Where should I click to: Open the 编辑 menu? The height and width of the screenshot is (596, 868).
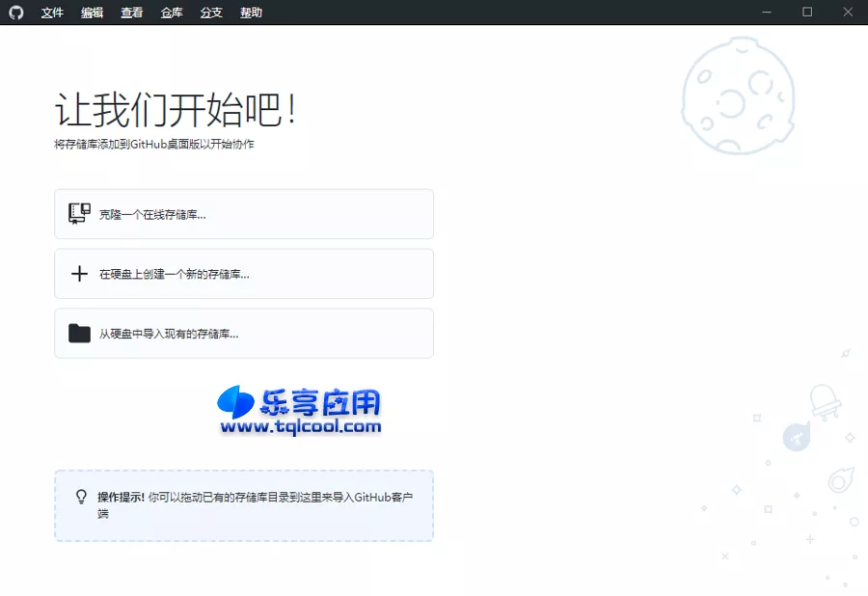tap(92, 13)
